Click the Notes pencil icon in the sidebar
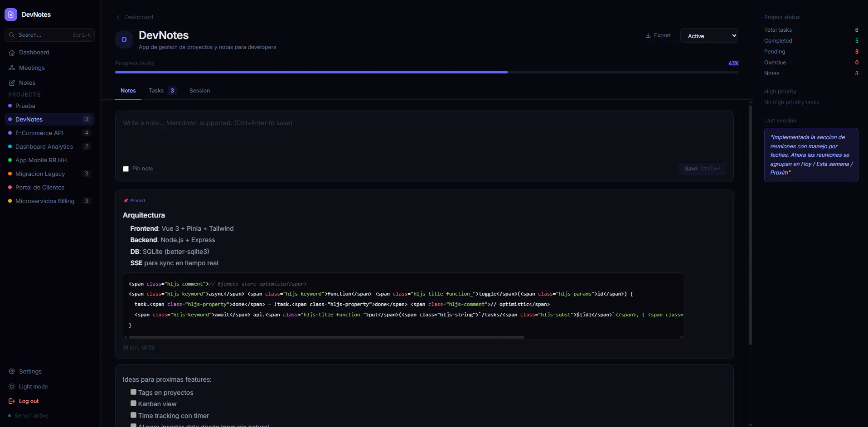The image size is (868, 427). [12, 83]
